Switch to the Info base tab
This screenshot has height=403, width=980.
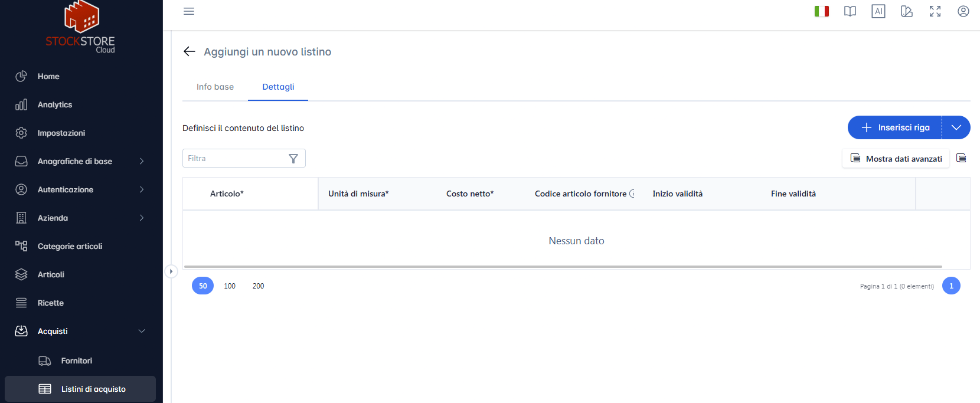pyautogui.click(x=215, y=87)
